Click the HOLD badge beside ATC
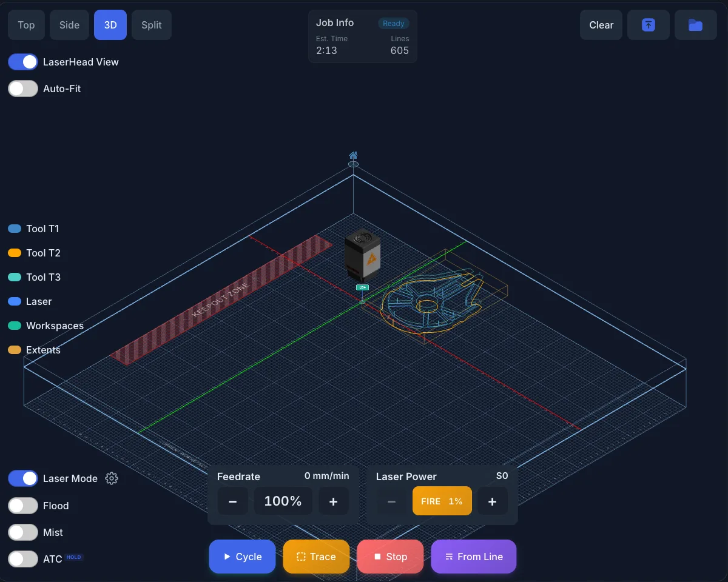The width and height of the screenshot is (728, 582). pyautogui.click(x=73, y=557)
